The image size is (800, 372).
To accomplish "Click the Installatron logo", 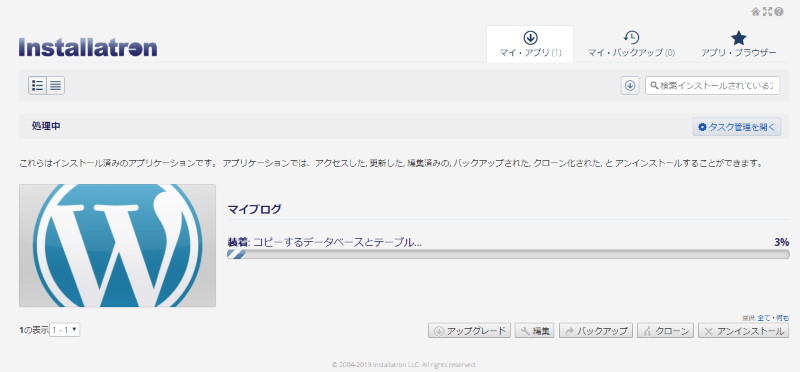I will [x=88, y=47].
